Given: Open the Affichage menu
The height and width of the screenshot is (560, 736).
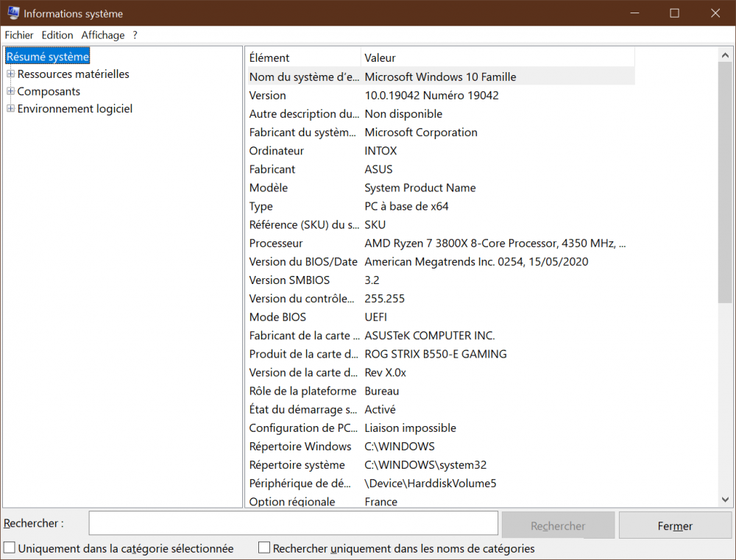Looking at the screenshot, I should pos(103,35).
